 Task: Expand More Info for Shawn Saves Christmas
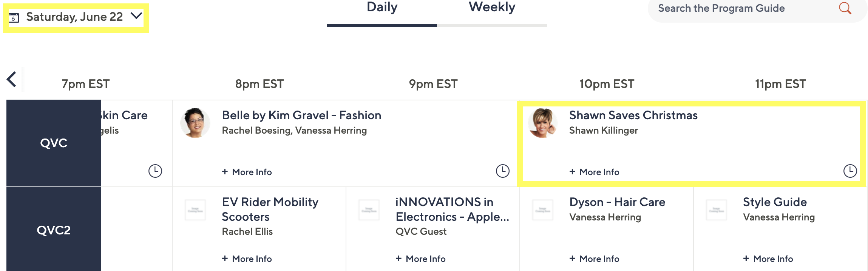[x=595, y=172]
